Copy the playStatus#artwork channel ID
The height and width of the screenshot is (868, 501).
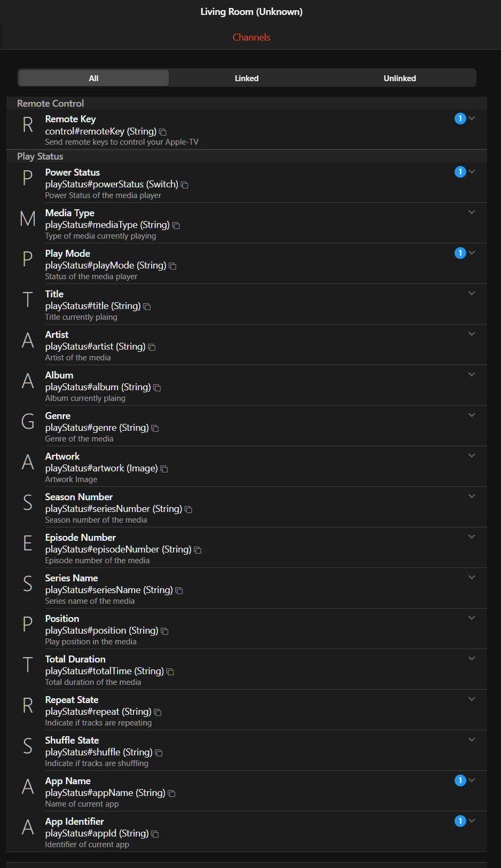[x=165, y=469]
